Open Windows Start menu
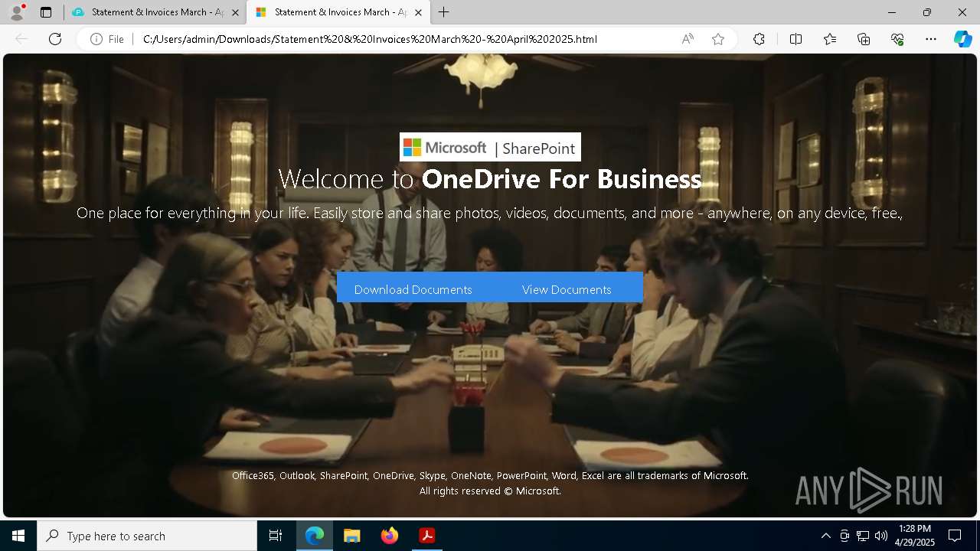Viewport: 980px width, 551px height. click(18, 536)
